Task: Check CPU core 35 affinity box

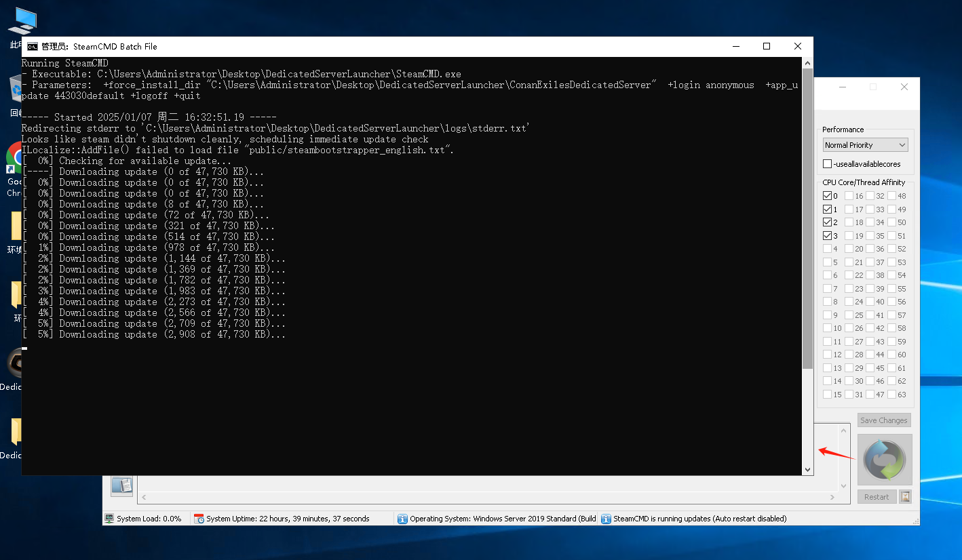Action: pos(870,236)
